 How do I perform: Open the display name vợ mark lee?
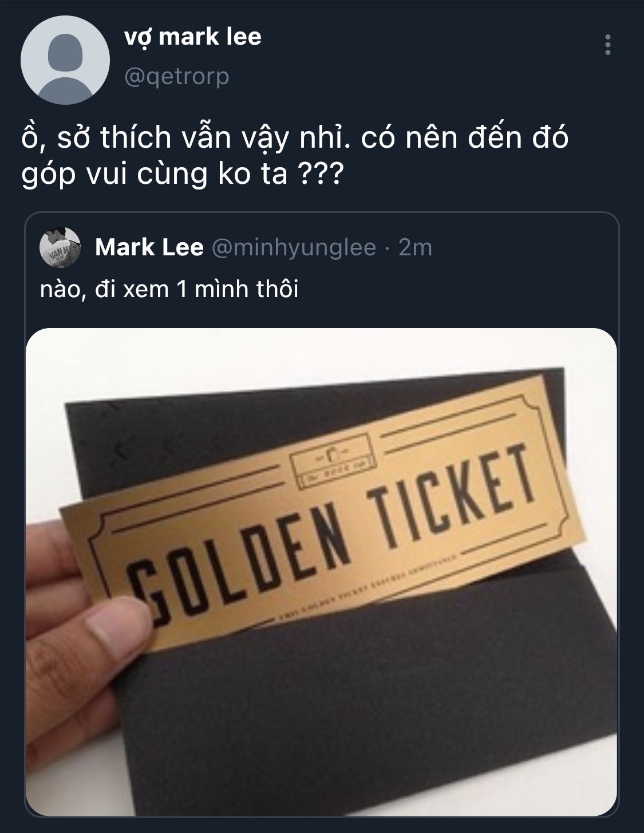pos(193,37)
